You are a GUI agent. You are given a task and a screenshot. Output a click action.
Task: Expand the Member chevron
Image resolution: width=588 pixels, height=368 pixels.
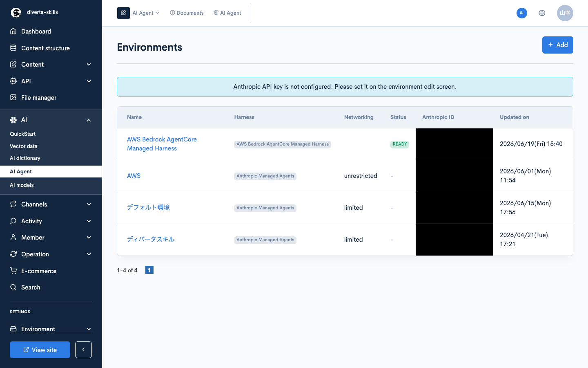[x=89, y=238]
